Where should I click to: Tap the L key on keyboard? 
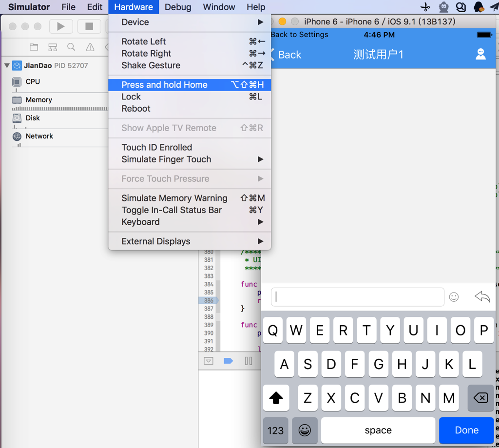tap(472, 364)
